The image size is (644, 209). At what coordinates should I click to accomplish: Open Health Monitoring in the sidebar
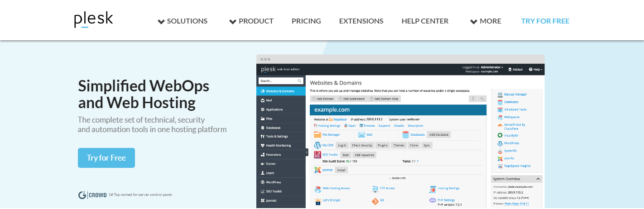tap(281, 145)
